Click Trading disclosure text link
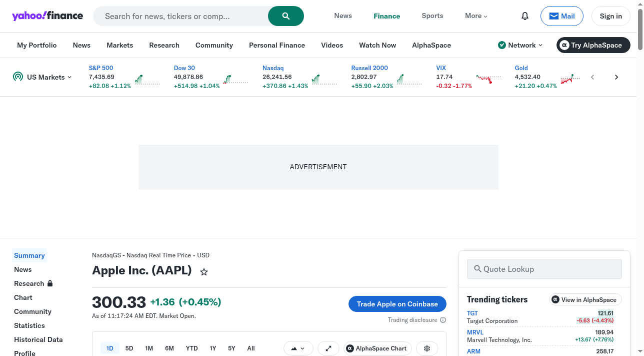644x356 pixels. click(x=412, y=320)
